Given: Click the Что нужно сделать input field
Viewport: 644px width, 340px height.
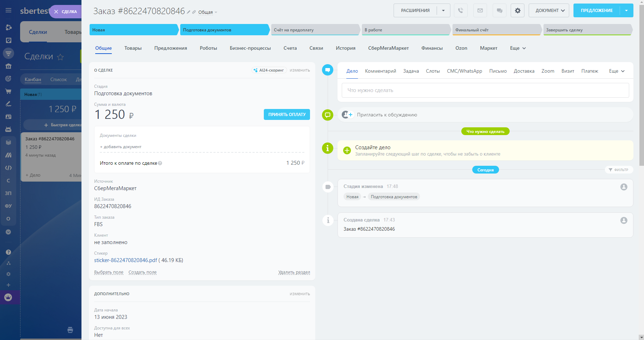Looking at the screenshot, I should click(x=485, y=90).
